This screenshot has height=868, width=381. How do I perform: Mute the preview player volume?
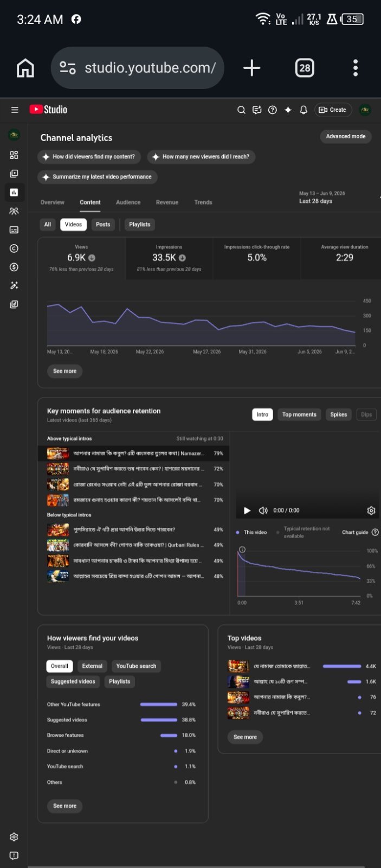(263, 510)
